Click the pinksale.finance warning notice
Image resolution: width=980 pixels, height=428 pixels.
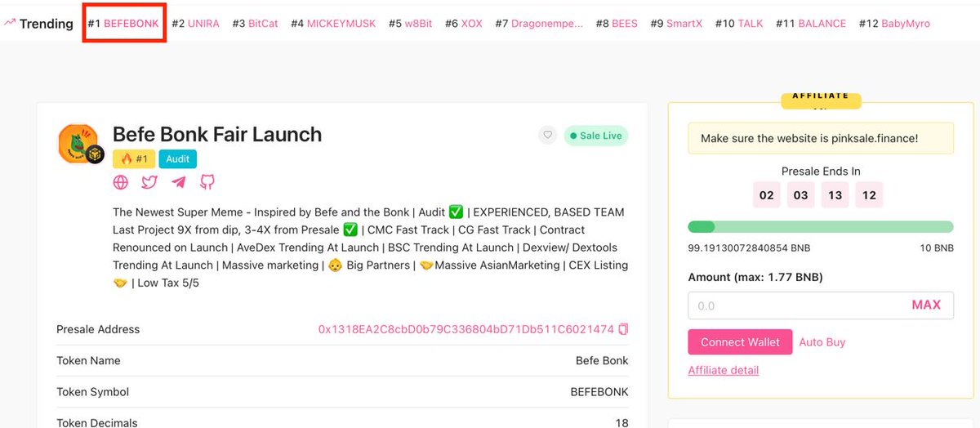pyautogui.click(x=820, y=138)
